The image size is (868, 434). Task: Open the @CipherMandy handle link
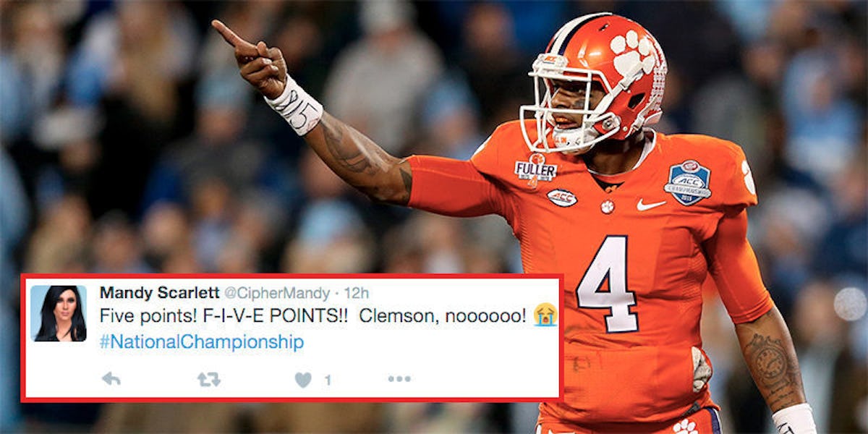pos(276,294)
